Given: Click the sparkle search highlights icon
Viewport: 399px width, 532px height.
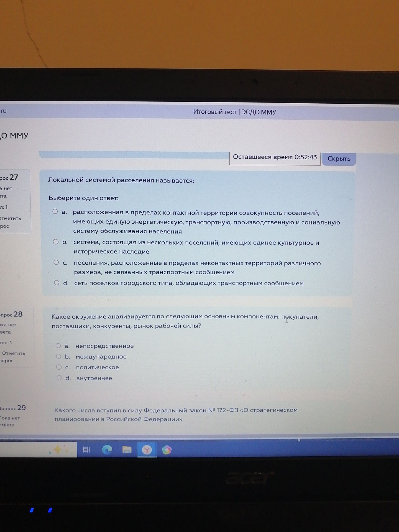Looking at the screenshot, I should [58, 449].
